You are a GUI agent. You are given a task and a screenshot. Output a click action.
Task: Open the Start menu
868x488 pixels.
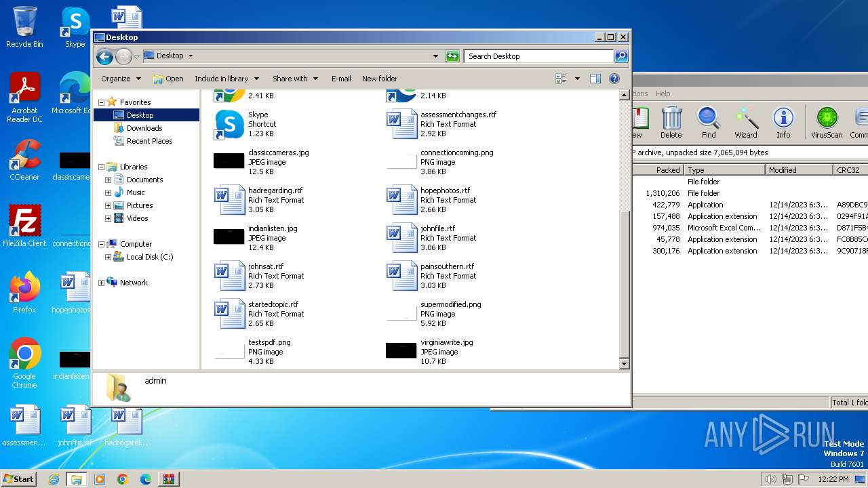18,479
